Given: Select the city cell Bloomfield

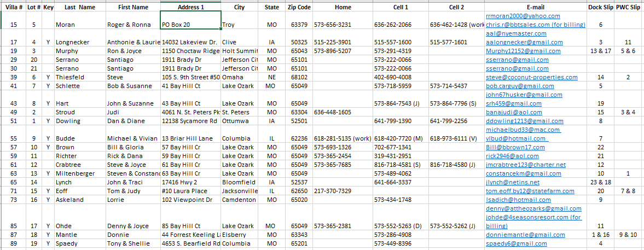Looking at the screenshot, I should click(239, 182).
